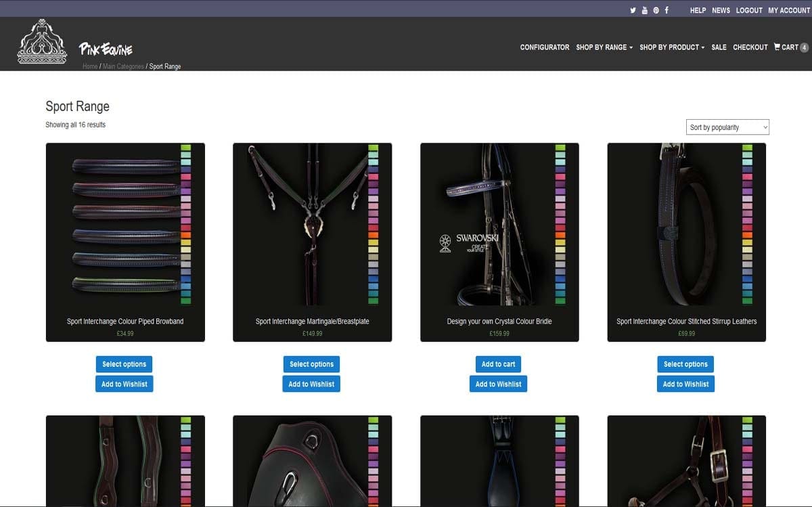Go to the Sale section

719,47
